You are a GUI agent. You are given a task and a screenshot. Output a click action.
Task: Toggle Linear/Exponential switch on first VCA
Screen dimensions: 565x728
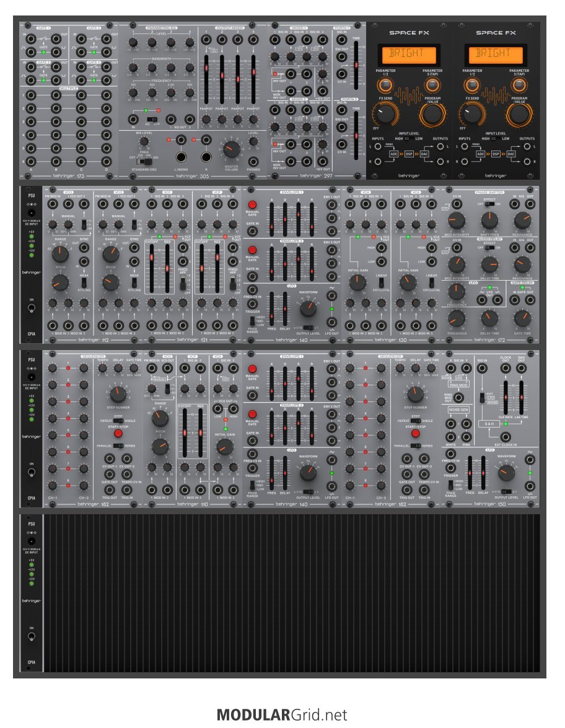pyautogui.click(x=381, y=283)
